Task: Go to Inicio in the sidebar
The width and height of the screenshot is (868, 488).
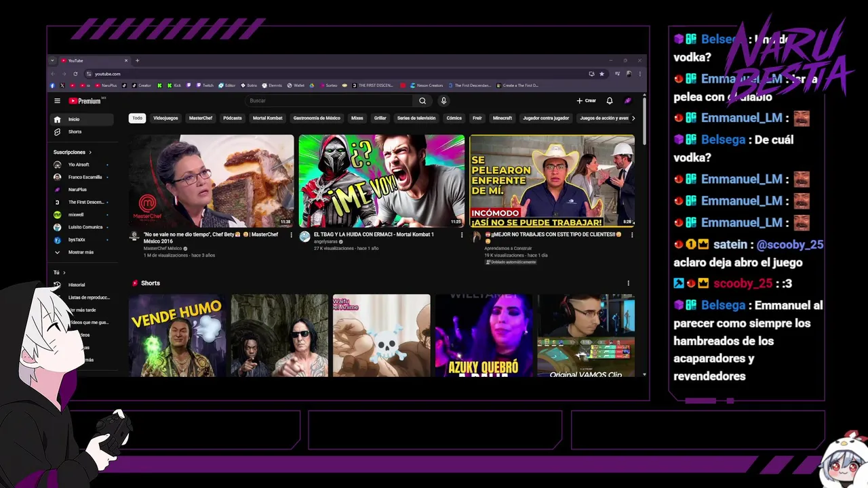Action: (83, 119)
